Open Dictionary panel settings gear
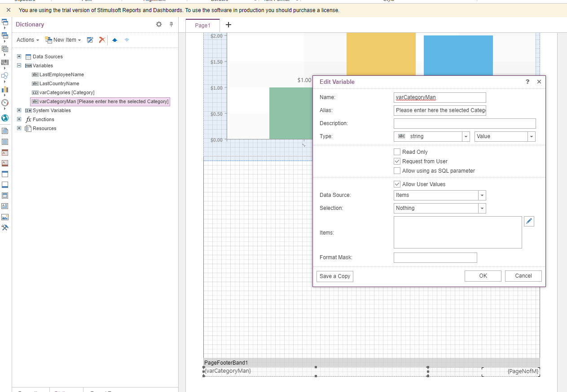567x392 pixels. click(x=159, y=24)
